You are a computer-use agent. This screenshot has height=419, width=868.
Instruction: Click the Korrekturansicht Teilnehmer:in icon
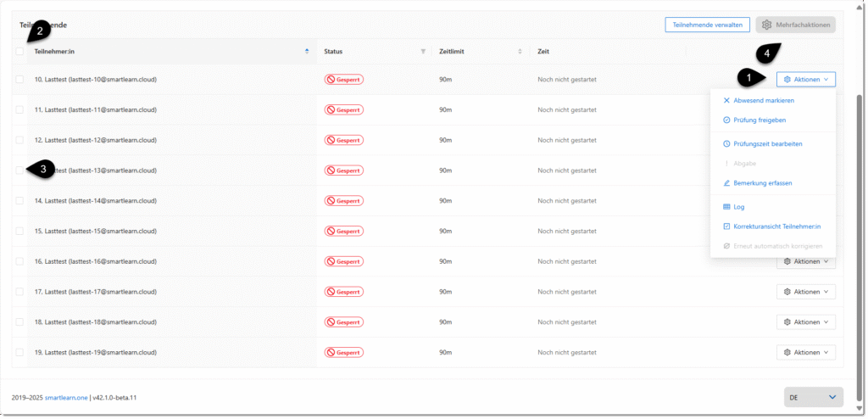[x=726, y=226]
